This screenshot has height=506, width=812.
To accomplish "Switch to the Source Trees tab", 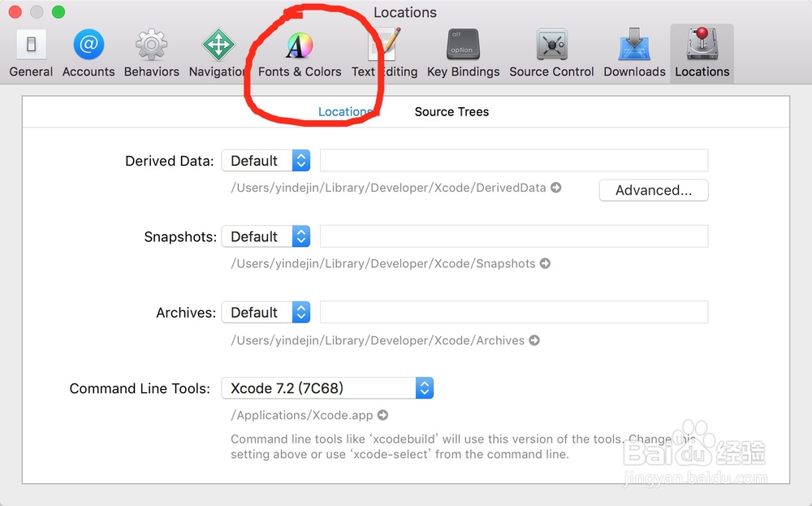I will (x=451, y=111).
